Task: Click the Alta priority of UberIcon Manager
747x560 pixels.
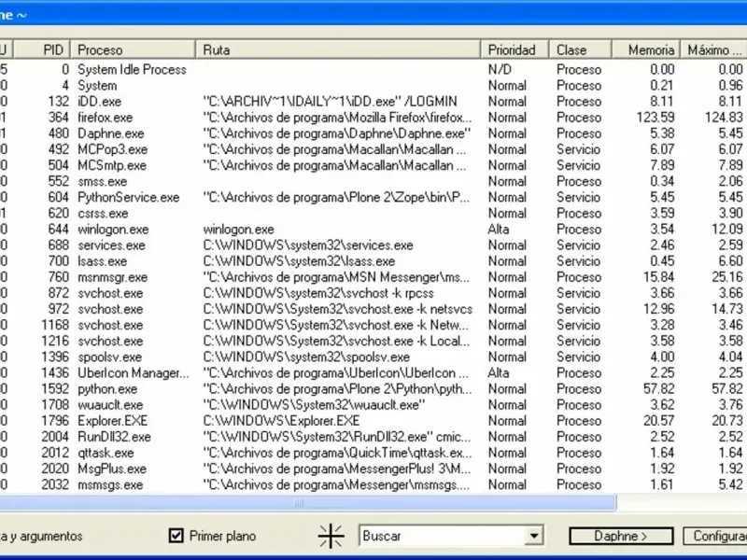Action: click(499, 372)
